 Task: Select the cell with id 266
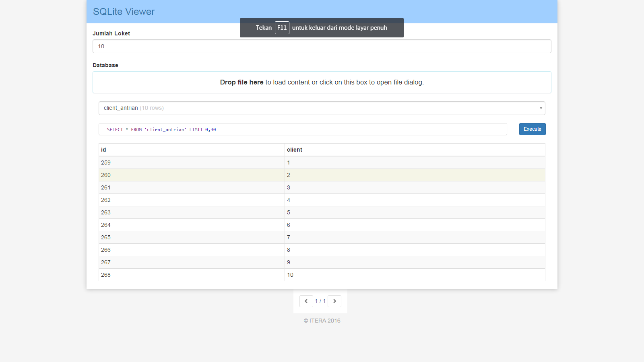click(x=192, y=250)
